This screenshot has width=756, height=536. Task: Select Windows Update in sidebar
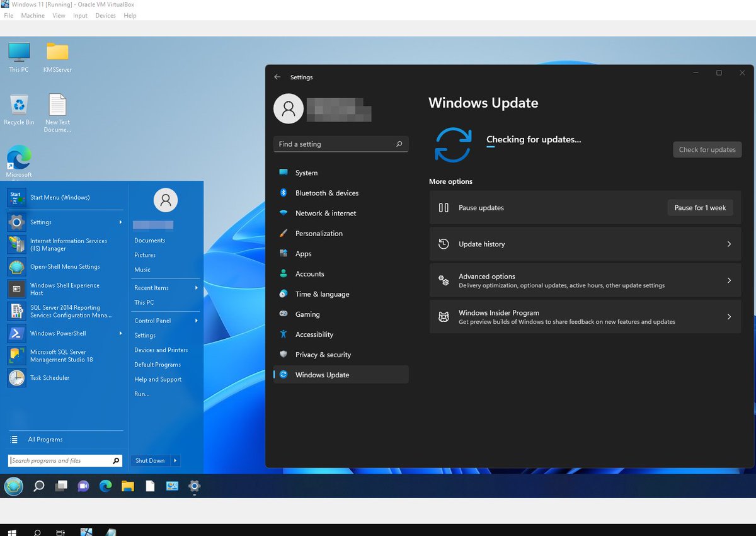(341, 374)
